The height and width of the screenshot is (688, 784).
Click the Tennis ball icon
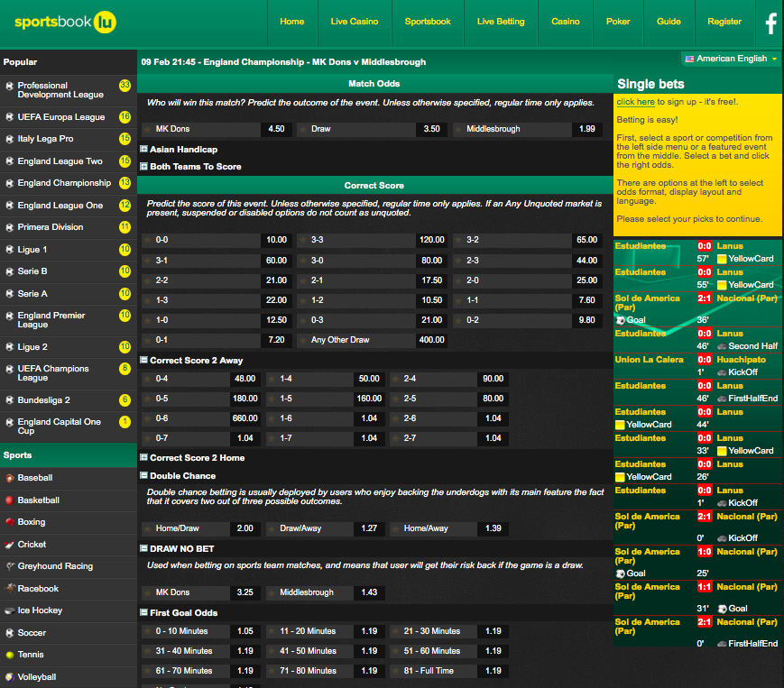coord(10,655)
